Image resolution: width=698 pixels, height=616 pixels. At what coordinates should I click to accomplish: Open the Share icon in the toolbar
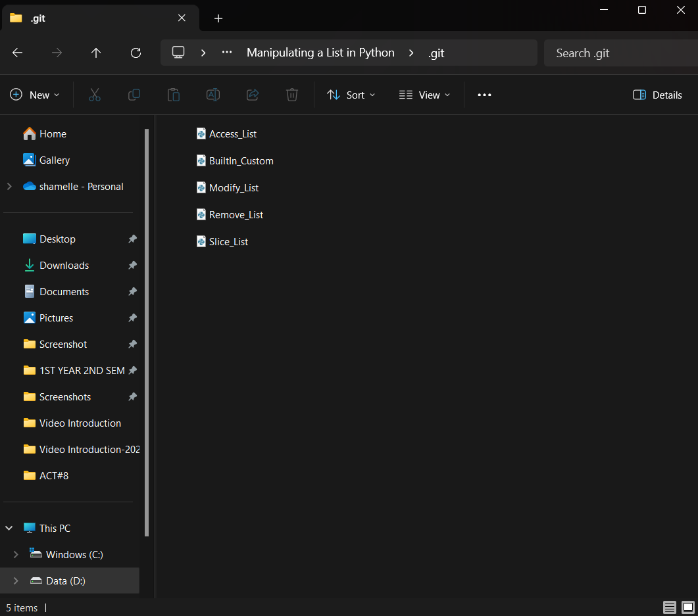click(x=253, y=95)
